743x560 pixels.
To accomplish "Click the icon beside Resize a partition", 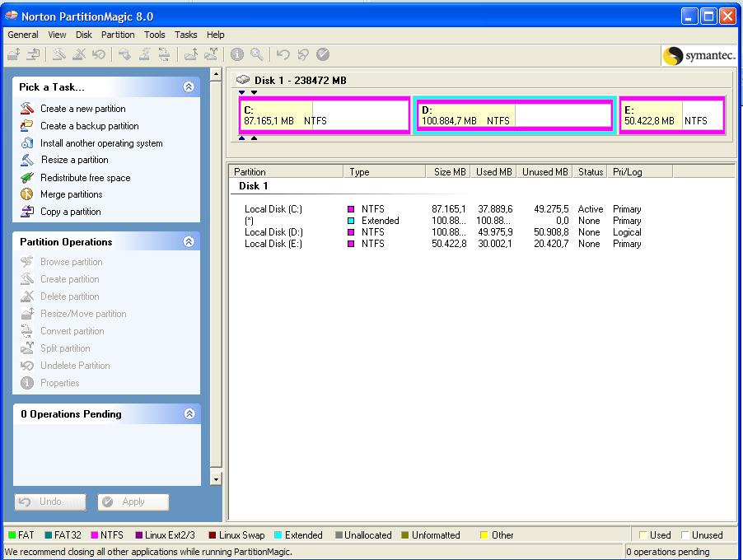I will (27, 160).
